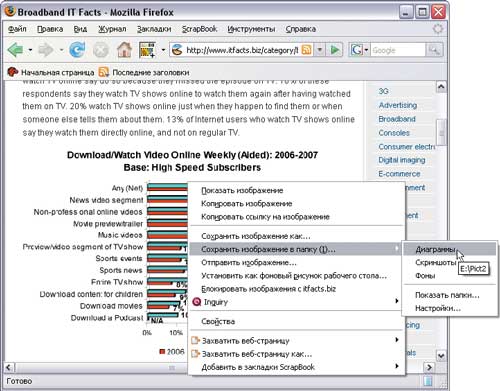The image size is (500, 391).
Task: Click the Google search engine icon
Action: click(356, 50)
